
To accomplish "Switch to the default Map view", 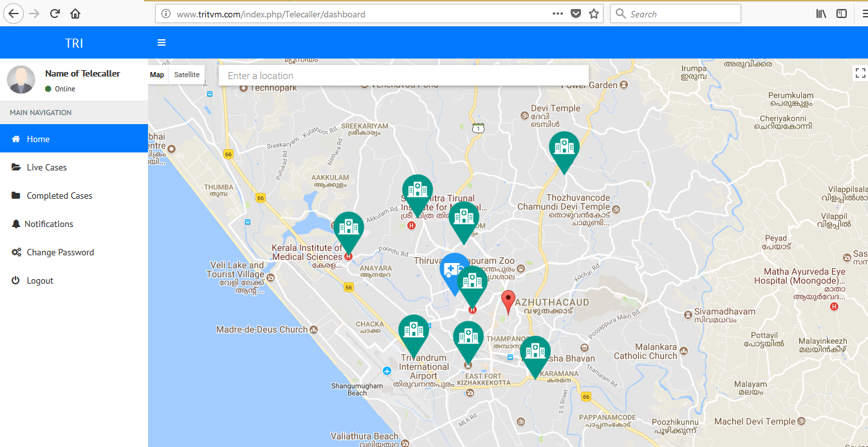I will tap(157, 75).
